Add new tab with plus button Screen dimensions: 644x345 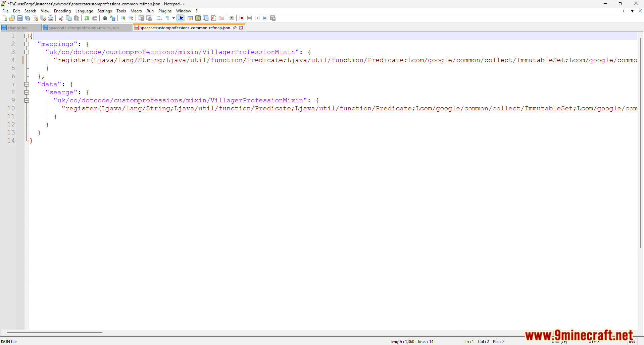pos(624,11)
